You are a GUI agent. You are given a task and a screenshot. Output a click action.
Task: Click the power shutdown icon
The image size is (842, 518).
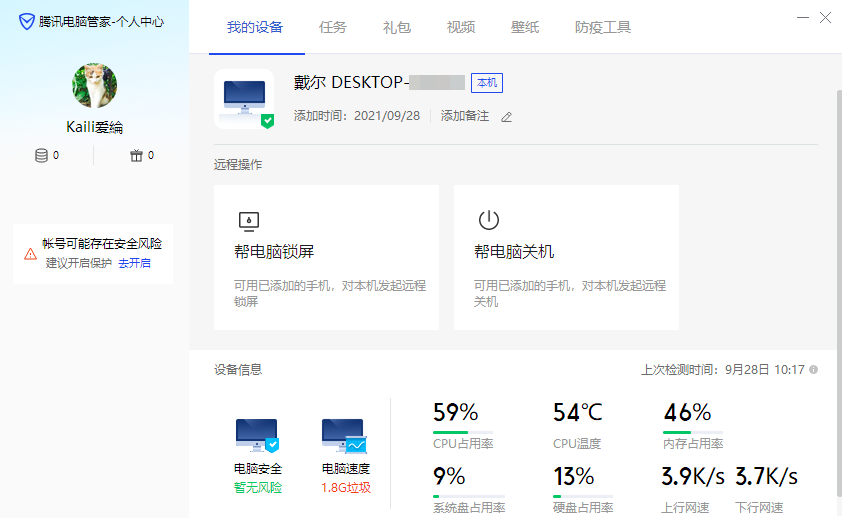489,220
